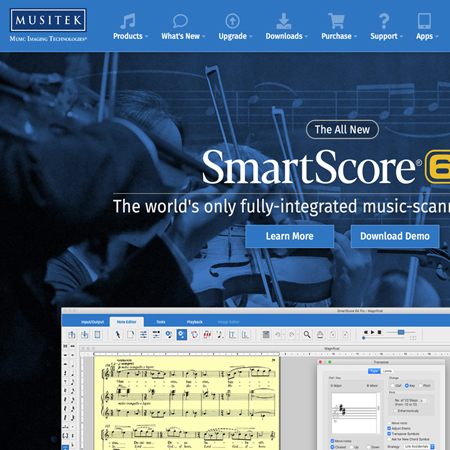Viewport: 450px width, 450px height.
Task: Click the save file toolbar icon
Action: click(x=84, y=334)
